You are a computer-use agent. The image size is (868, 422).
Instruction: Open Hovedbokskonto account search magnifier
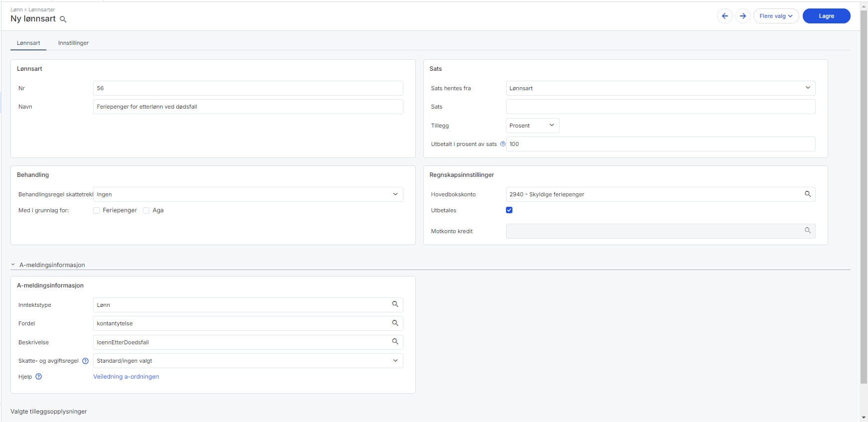[x=807, y=194]
